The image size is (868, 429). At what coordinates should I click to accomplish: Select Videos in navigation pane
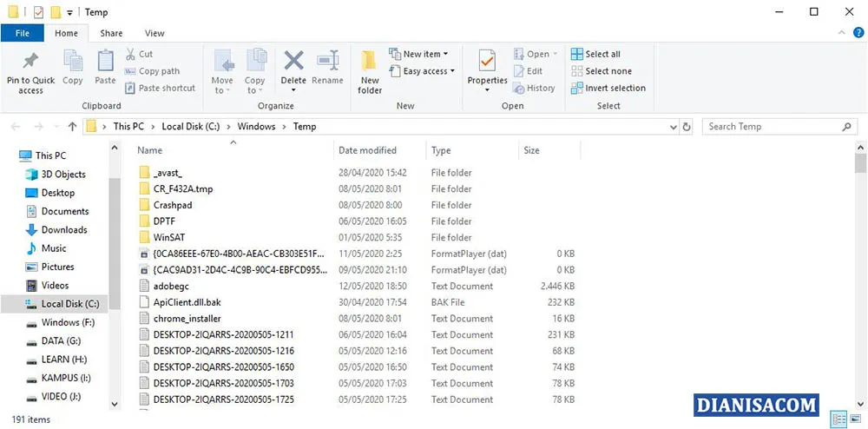[x=47, y=285]
